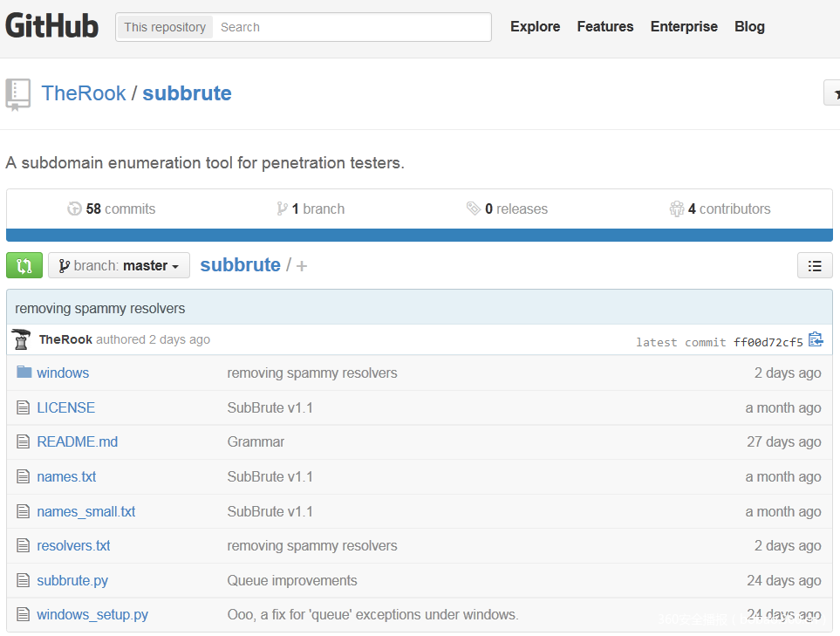Click the names_small.txt file icon
The width and height of the screenshot is (840, 636).
(x=23, y=511)
